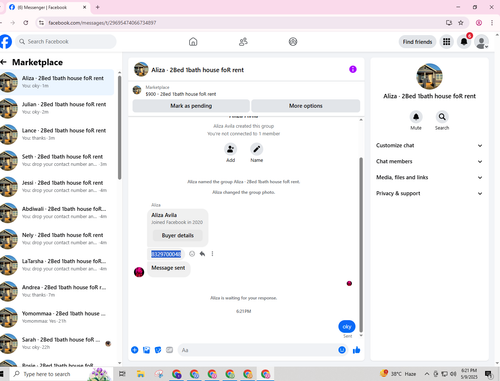
Task: Expand Customize chat section
Action: pyautogui.click(x=429, y=145)
